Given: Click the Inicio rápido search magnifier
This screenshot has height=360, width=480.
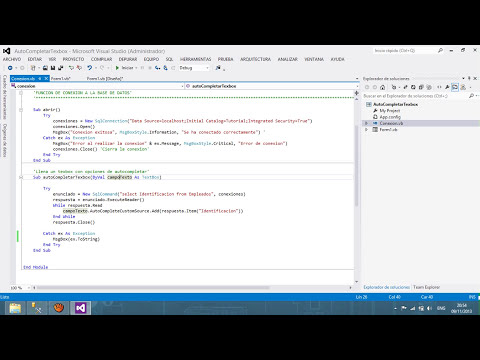Looking at the screenshot, I should point(440,51).
